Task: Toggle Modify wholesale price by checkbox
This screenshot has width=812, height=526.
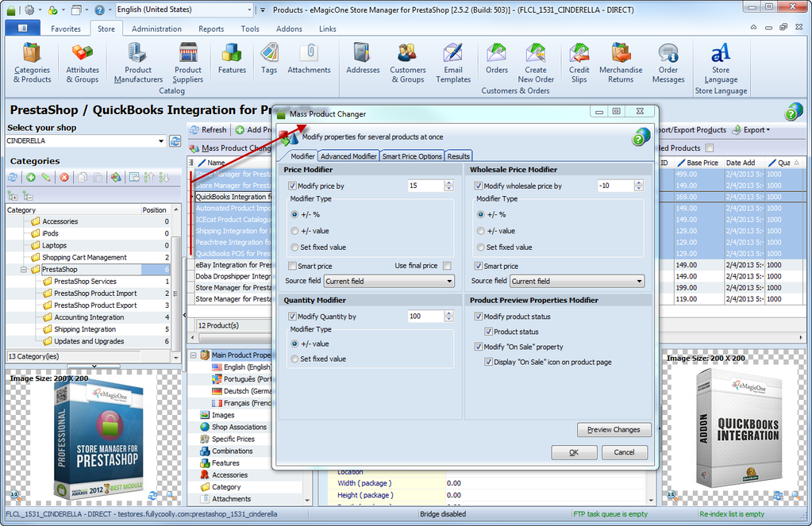Action: pos(478,186)
